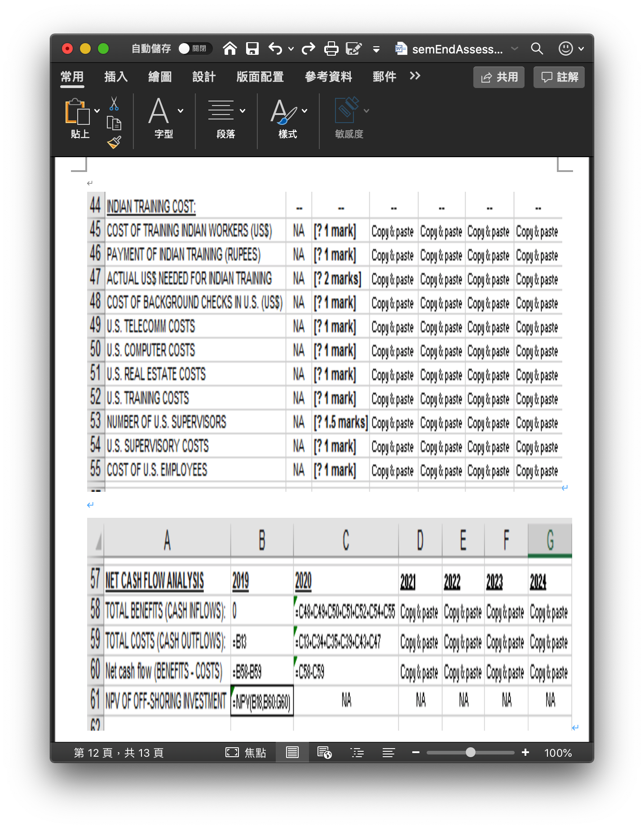Click the Word document icon beside filename
This screenshot has width=644, height=829.
click(x=401, y=49)
